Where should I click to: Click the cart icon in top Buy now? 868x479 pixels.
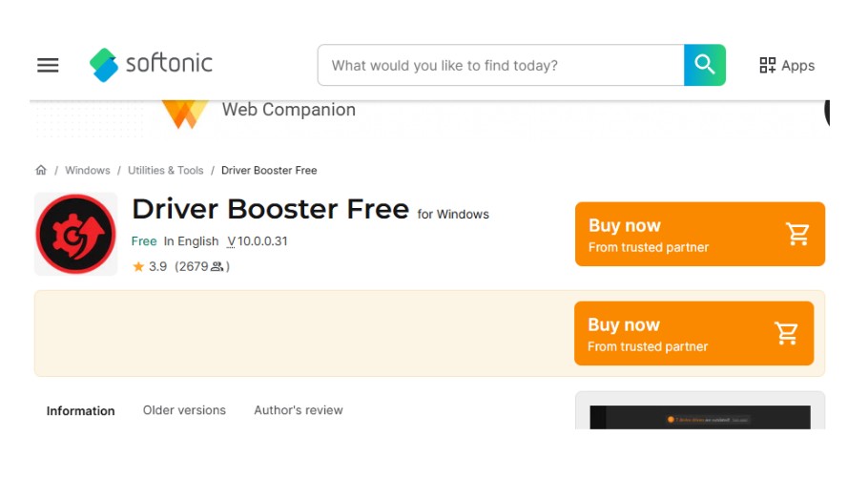797,235
